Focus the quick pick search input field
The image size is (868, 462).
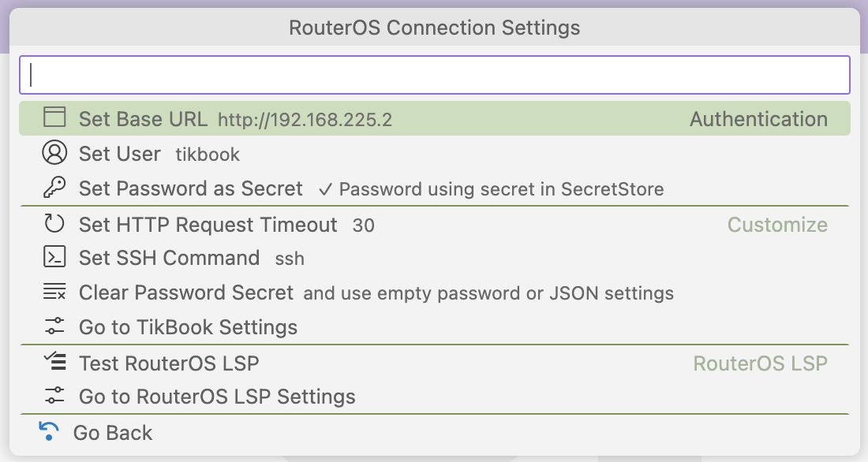point(435,75)
